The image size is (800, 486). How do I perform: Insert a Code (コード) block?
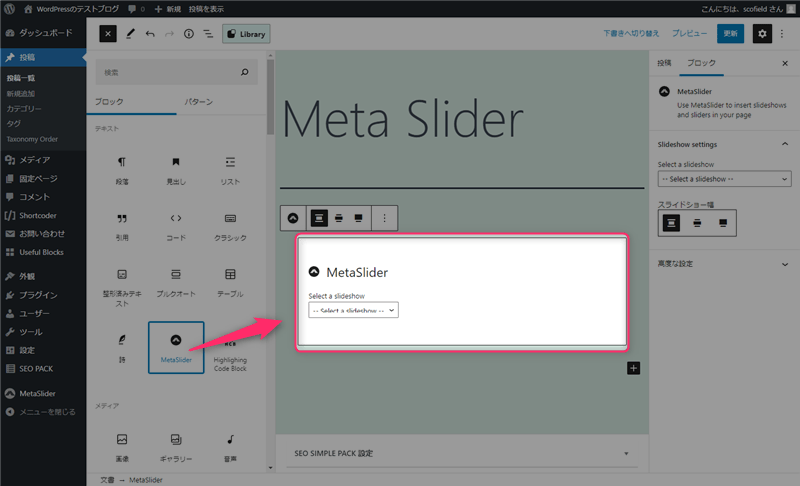point(176,227)
